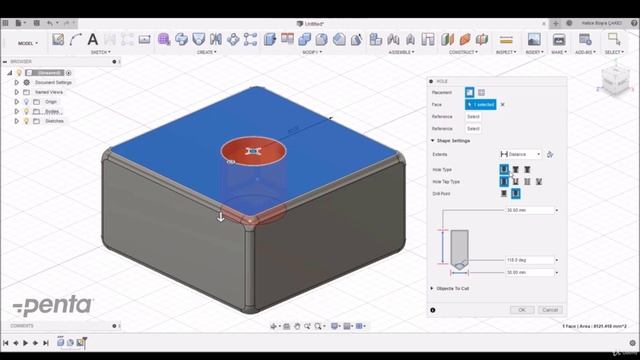Click the Undo arrow
This screenshot has height=360, width=640.
50,23
